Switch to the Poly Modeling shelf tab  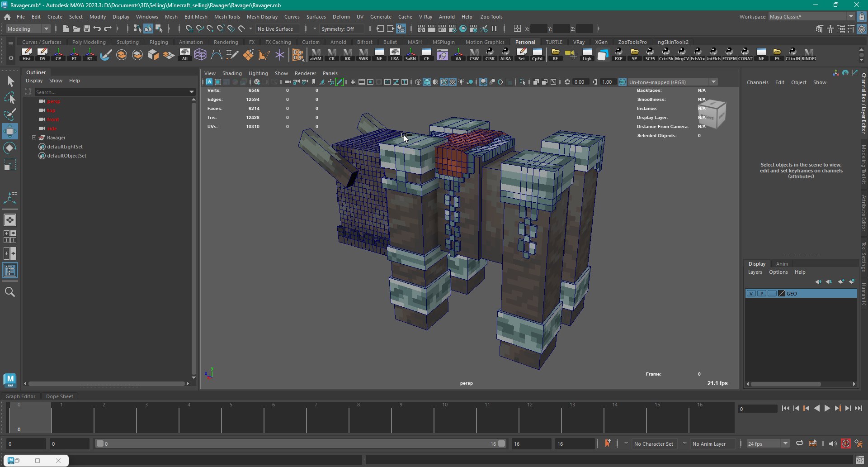(89, 42)
